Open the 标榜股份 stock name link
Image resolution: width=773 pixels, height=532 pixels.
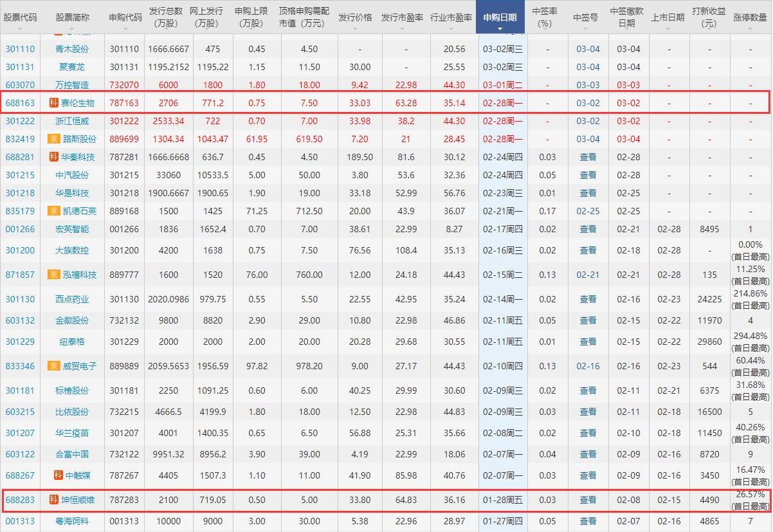pyautogui.click(x=72, y=390)
